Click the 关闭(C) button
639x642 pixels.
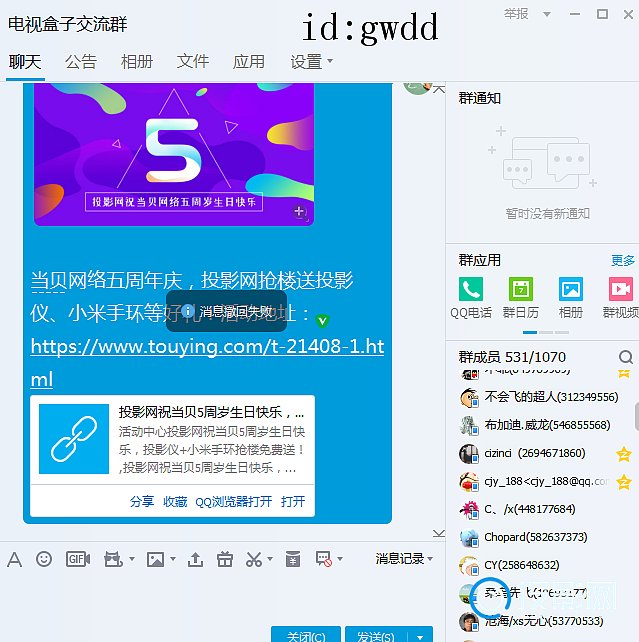tap(306, 635)
